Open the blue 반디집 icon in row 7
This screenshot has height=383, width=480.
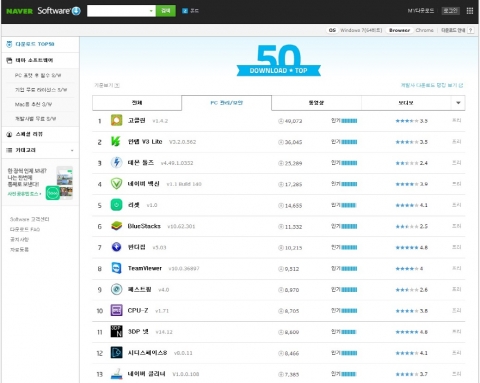click(x=116, y=247)
